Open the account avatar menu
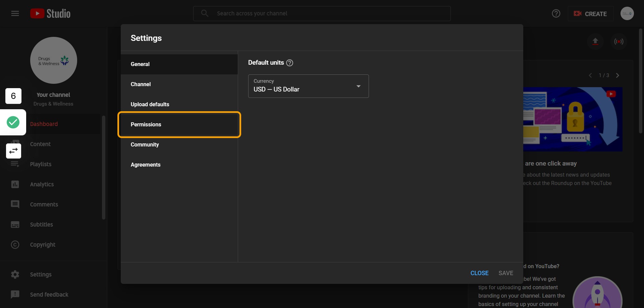The image size is (644, 308). point(627,13)
